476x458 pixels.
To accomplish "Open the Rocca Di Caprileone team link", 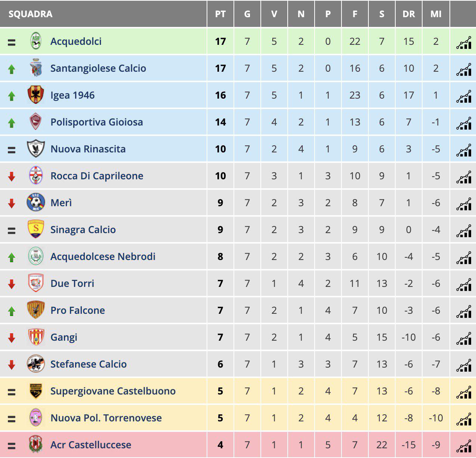I will coord(97,176).
